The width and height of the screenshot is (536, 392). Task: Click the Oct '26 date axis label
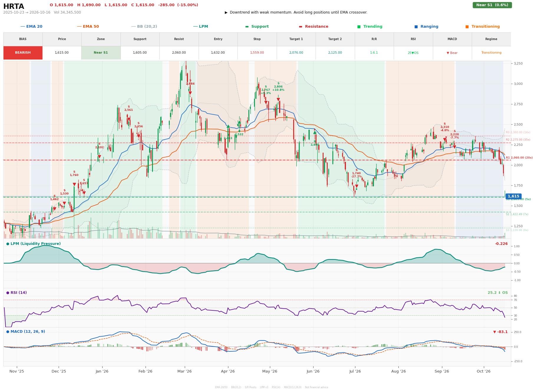coord(484,371)
